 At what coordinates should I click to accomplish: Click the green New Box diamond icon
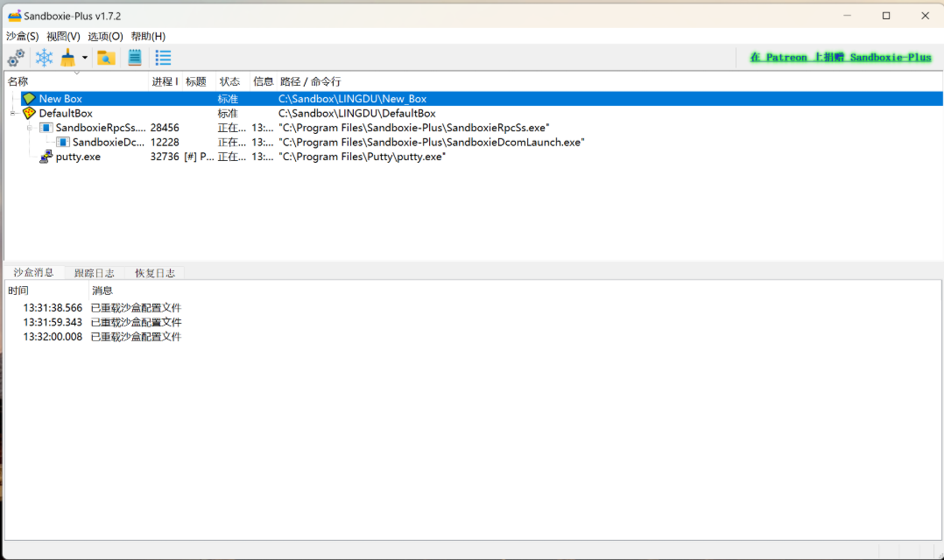click(29, 98)
